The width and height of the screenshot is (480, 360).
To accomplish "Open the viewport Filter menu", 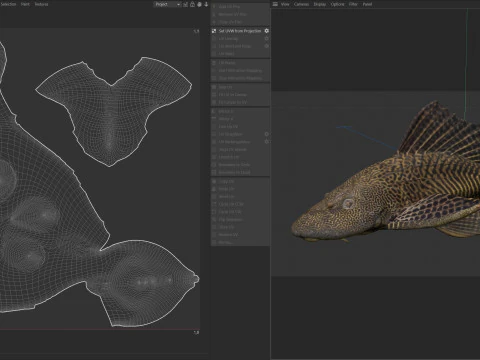I will [x=353, y=4].
